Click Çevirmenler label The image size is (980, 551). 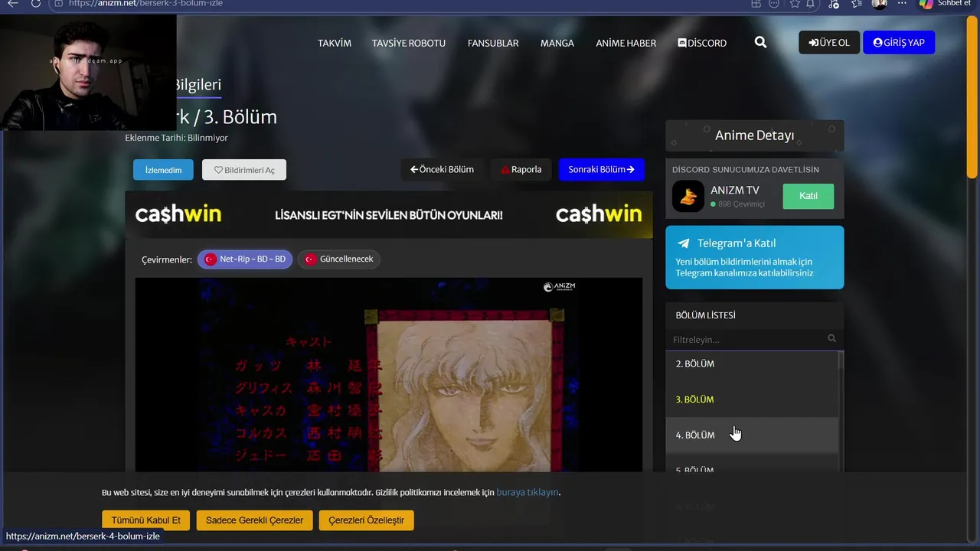[167, 259]
